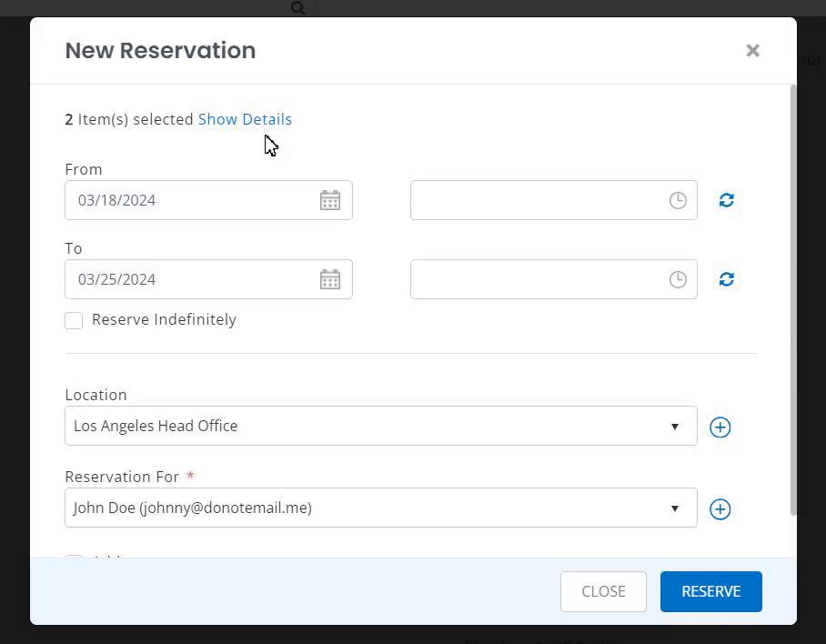Close the New Reservation dialog with X

(753, 51)
